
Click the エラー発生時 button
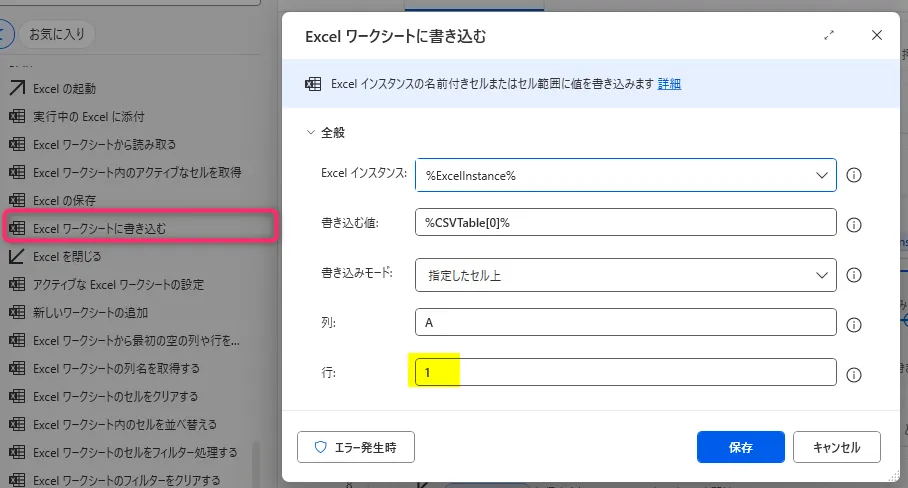pyautogui.click(x=356, y=447)
